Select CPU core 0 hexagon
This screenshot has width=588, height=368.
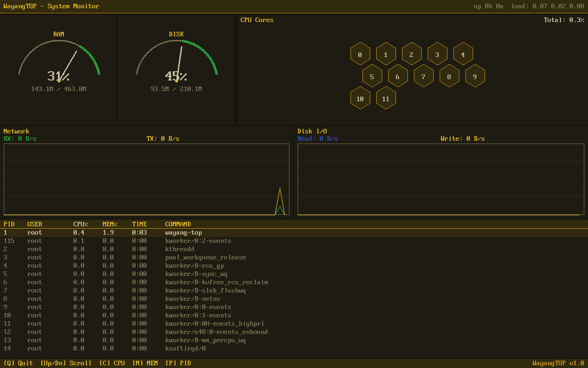(x=360, y=53)
